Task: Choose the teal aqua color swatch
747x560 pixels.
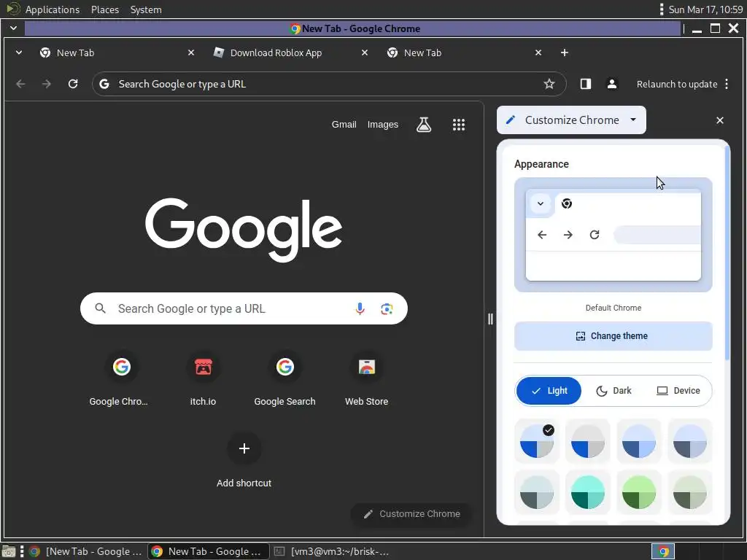Action: pyautogui.click(x=588, y=492)
